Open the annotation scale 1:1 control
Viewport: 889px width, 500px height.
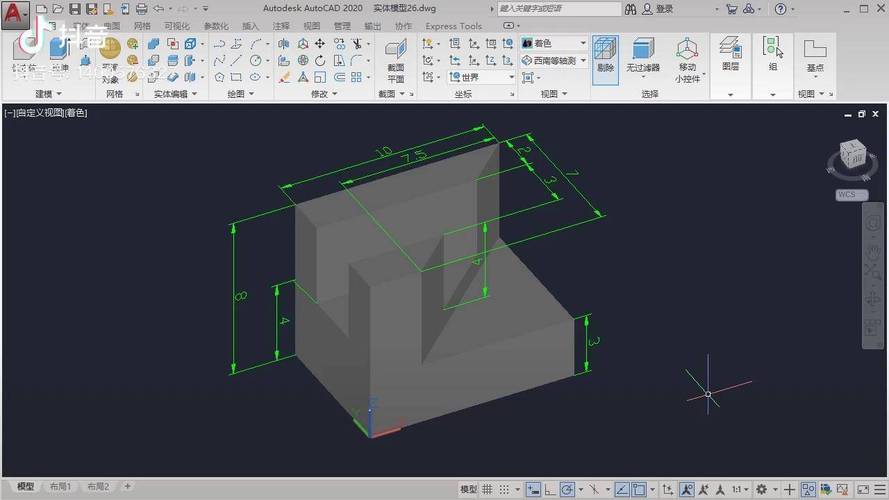(x=739, y=489)
